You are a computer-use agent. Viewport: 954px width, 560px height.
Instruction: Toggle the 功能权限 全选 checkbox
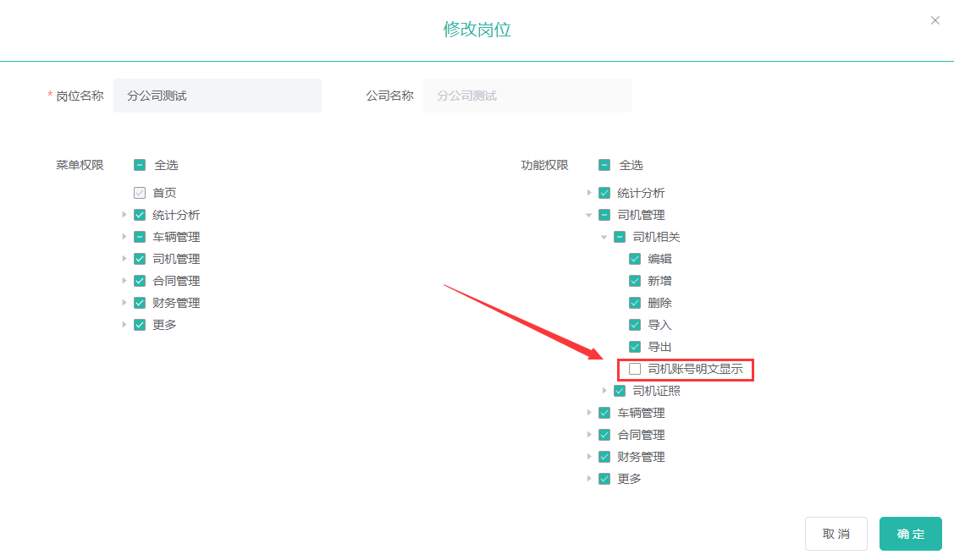604,165
